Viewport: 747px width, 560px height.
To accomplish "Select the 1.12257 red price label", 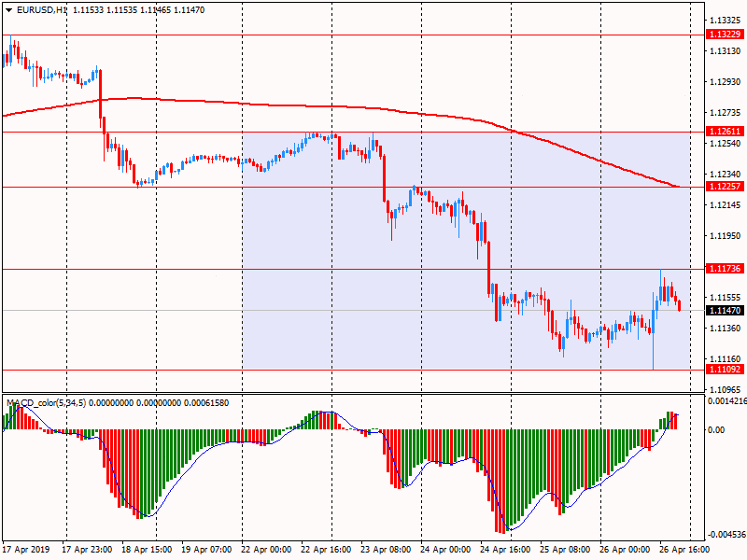I will pyautogui.click(x=725, y=186).
